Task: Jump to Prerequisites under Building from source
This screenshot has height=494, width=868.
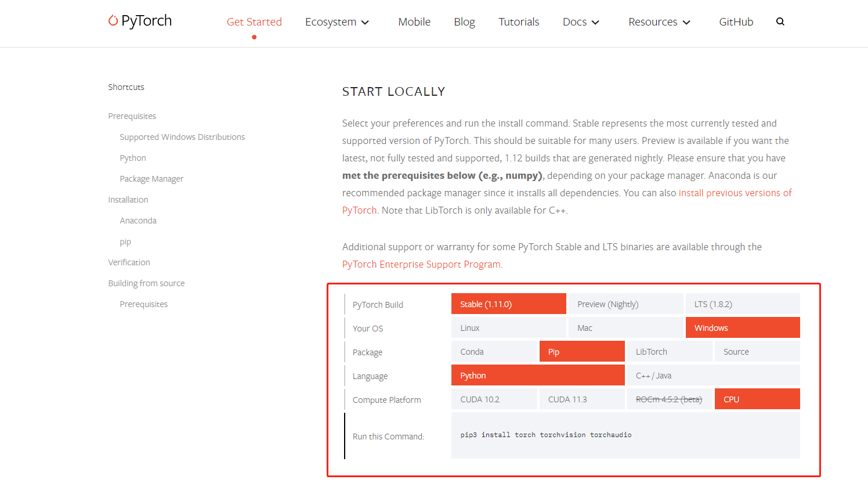Action: tap(143, 304)
